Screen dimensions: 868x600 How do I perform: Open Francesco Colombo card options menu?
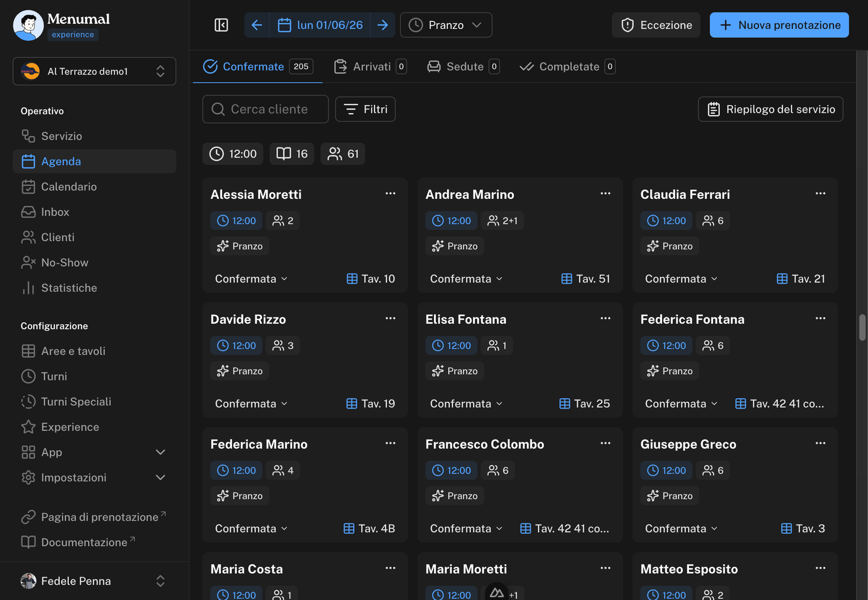(605, 443)
